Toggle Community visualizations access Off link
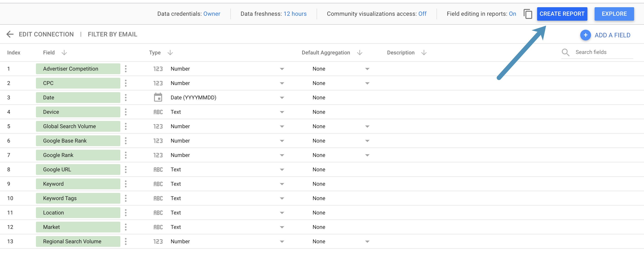 click(422, 14)
